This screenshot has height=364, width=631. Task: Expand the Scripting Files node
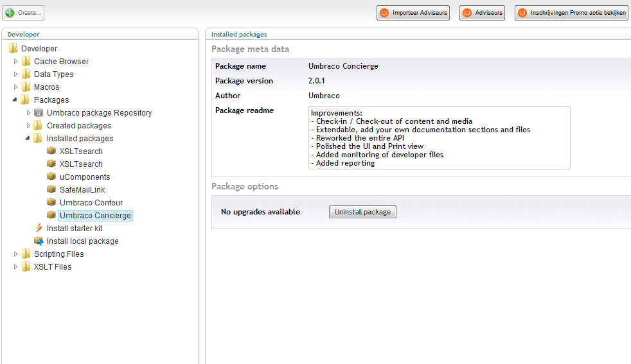coord(15,254)
